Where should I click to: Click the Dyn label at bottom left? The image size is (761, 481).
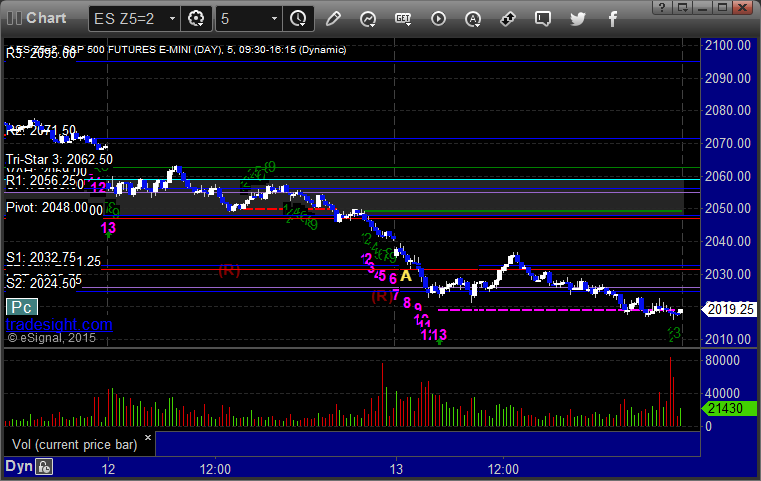pyautogui.click(x=19, y=466)
